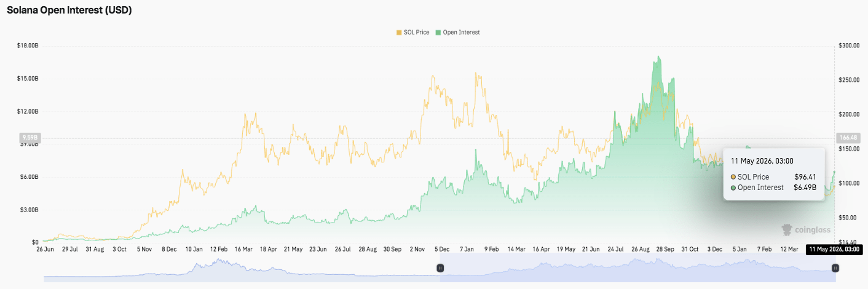Click the 18 Apr date label
Viewport: 868px width, 289px height.
[268, 249]
